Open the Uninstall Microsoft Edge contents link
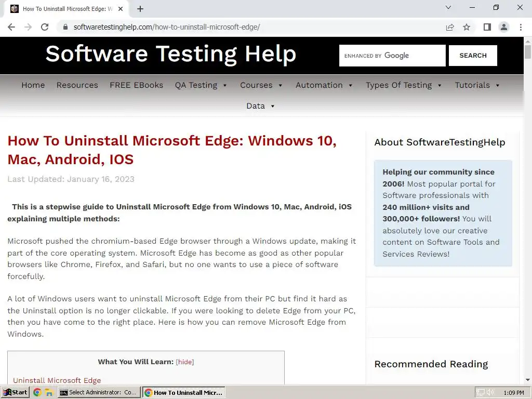 57,380
